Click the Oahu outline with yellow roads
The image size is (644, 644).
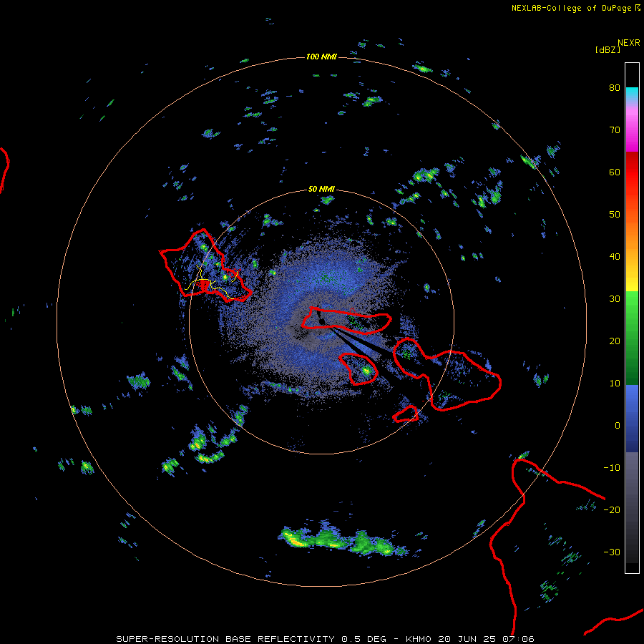click(204, 265)
